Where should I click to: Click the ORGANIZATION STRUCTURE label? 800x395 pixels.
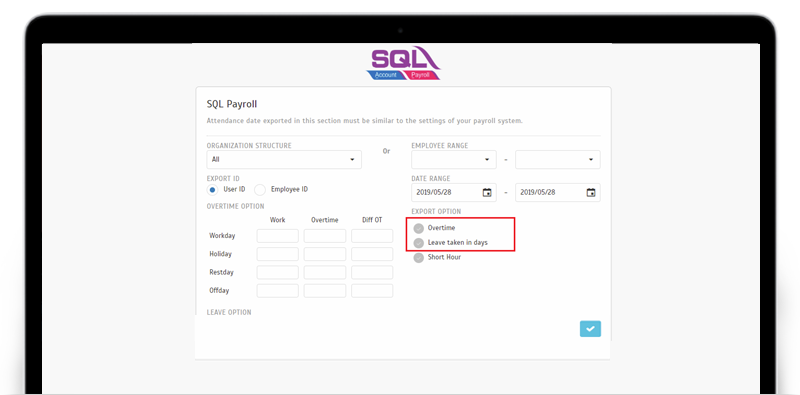pos(249,145)
